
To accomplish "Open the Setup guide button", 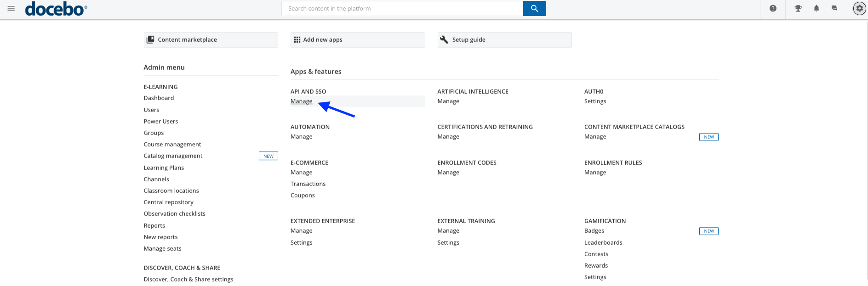I will tap(504, 39).
